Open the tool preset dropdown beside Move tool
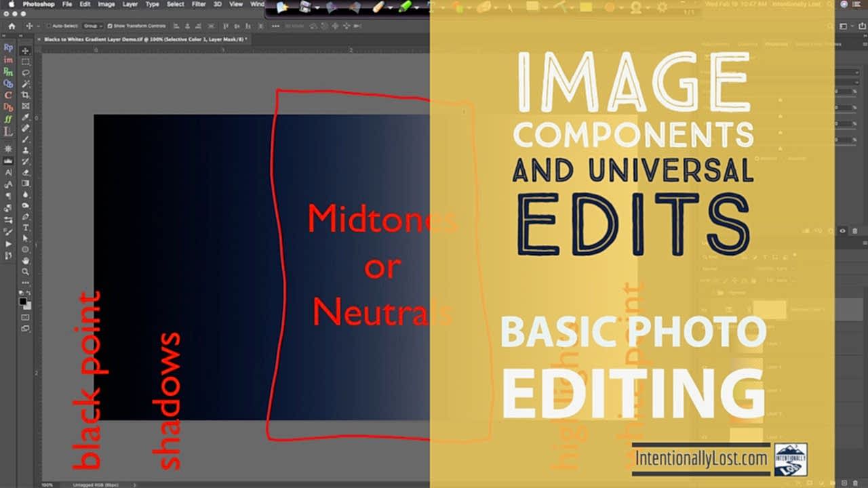This screenshot has width=868, height=488. [37, 27]
